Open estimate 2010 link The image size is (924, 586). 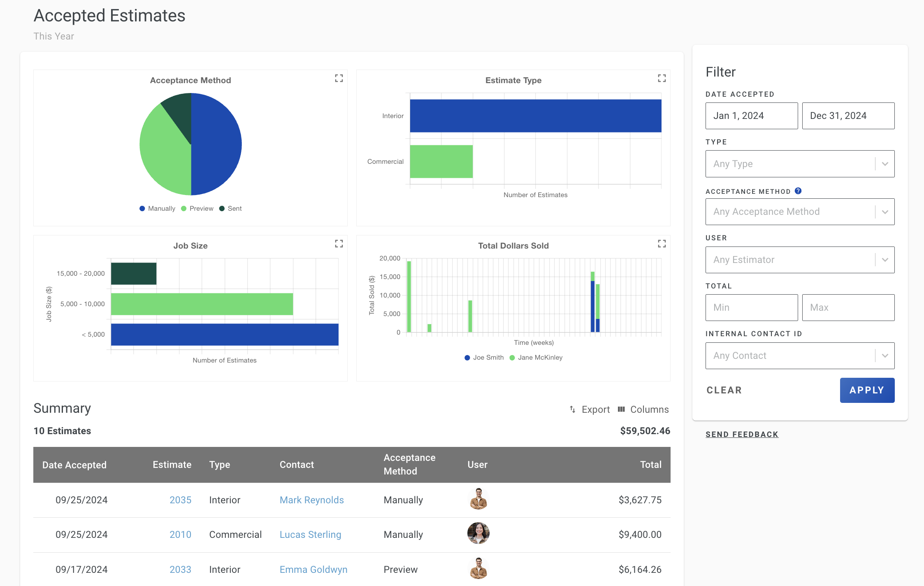tap(181, 535)
